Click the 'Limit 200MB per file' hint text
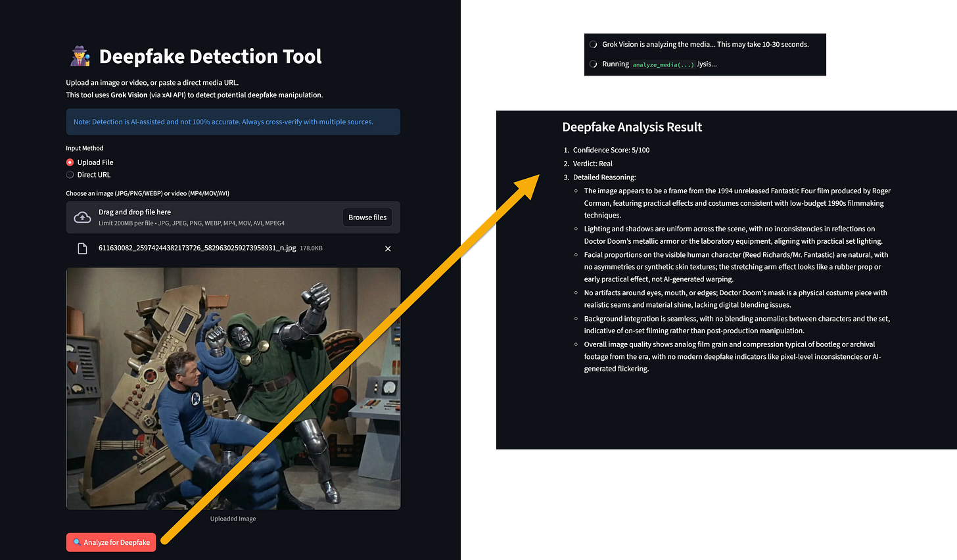957x560 pixels. tap(191, 223)
